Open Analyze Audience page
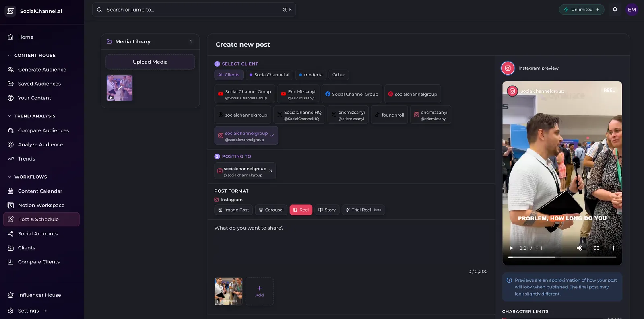644x319 pixels. [42, 144]
